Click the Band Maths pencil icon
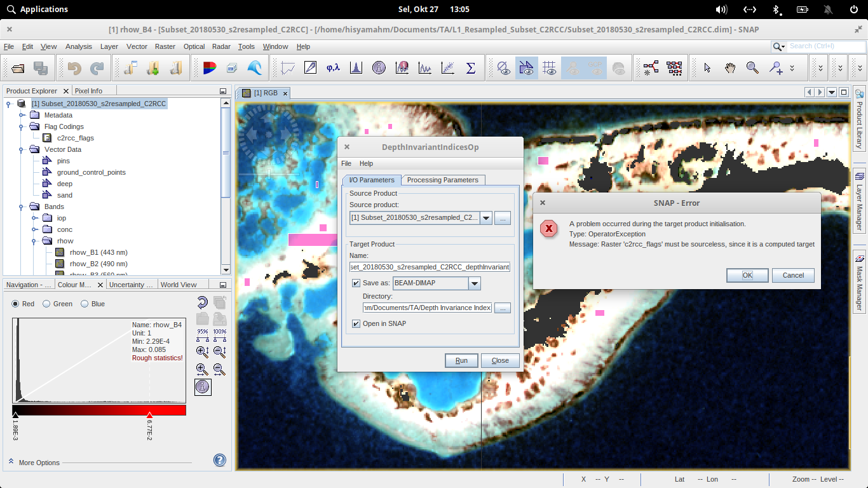This screenshot has height=488, width=868. pos(311,68)
